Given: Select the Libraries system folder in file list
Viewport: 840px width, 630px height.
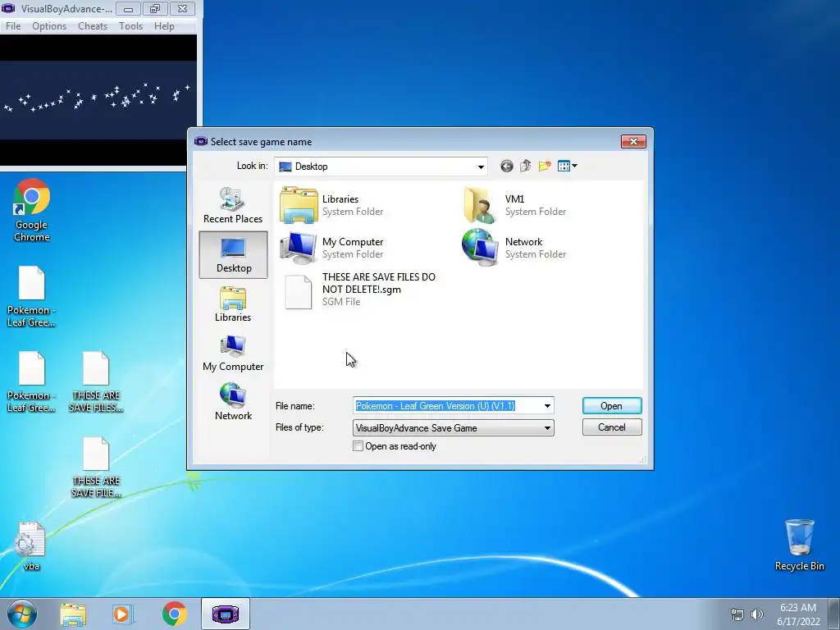Looking at the screenshot, I should click(332, 205).
